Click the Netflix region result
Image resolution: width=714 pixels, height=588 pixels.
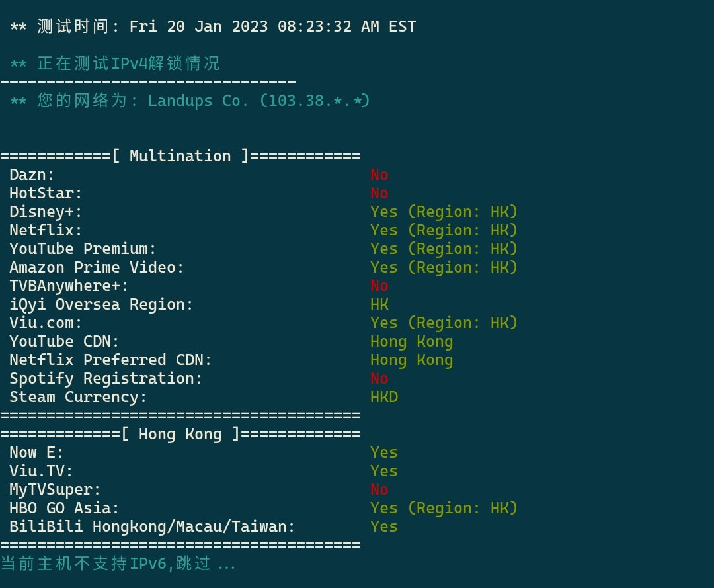[x=444, y=230]
